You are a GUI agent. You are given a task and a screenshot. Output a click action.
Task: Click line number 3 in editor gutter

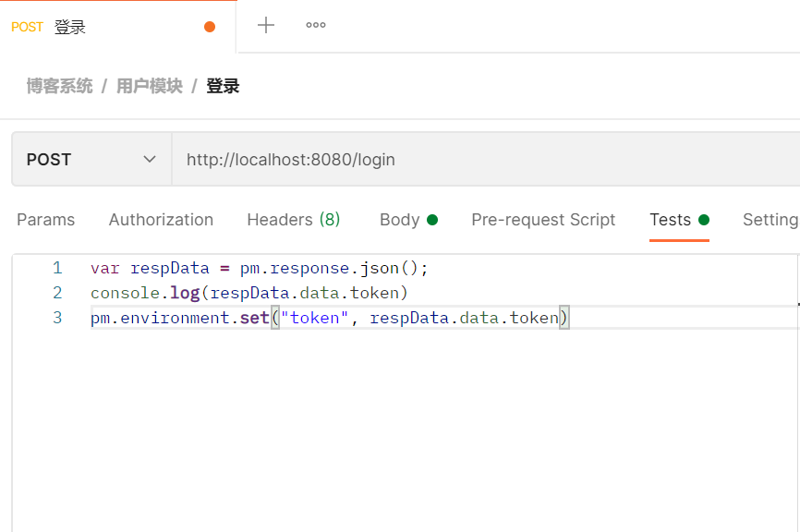click(x=57, y=318)
